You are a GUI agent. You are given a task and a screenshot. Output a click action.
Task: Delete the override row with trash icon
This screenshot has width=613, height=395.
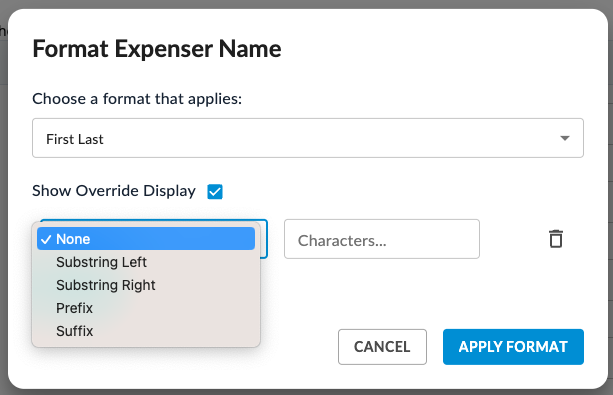556,239
